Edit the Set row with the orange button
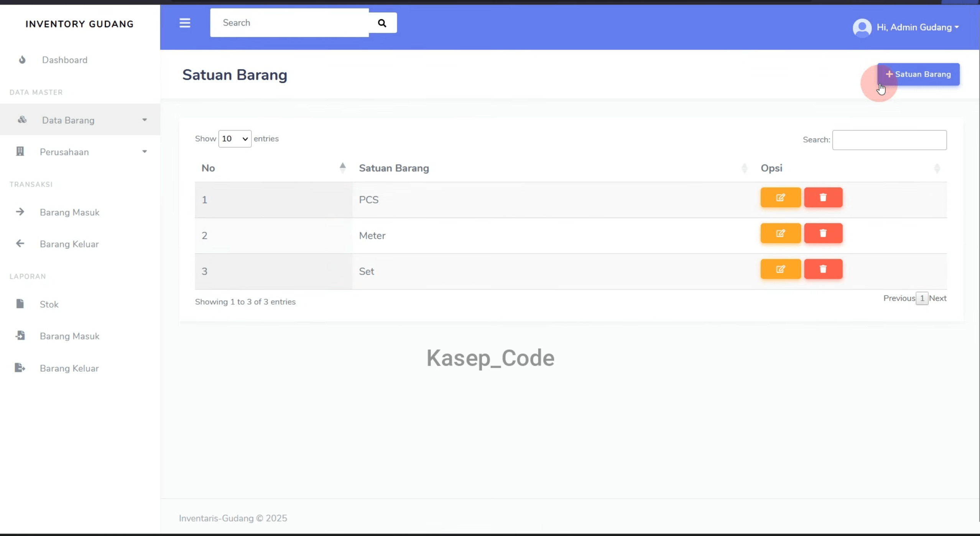980x536 pixels. coord(781,269)
